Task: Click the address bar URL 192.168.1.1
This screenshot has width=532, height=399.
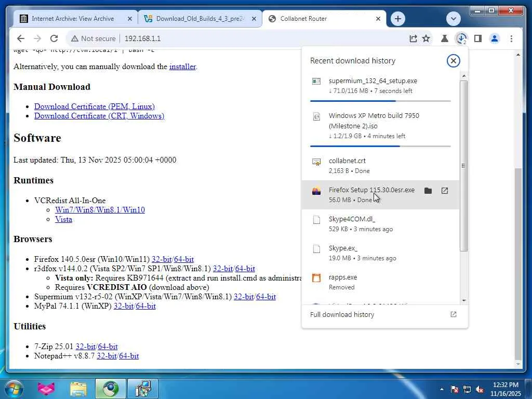Action: pos(142,38)
